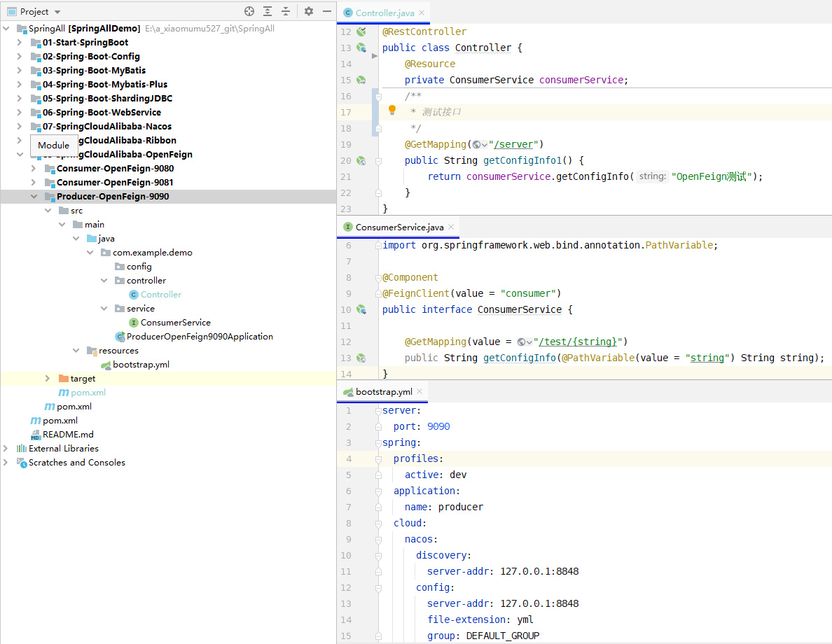Click the Spring bean gutter icon on line 15
The width and height of the screenshot is (832, 644).
click(361, 80)
